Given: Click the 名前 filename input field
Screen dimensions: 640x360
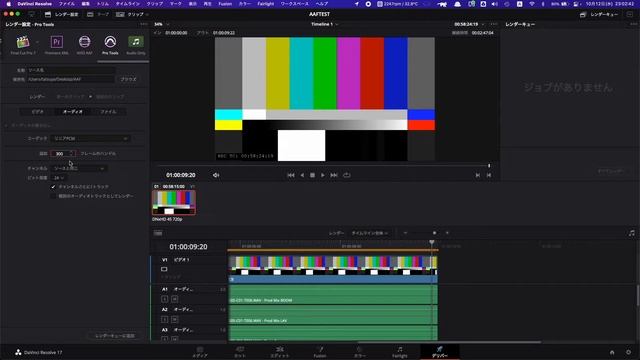Looking at the screenshot, I should (x=71, y=70).
